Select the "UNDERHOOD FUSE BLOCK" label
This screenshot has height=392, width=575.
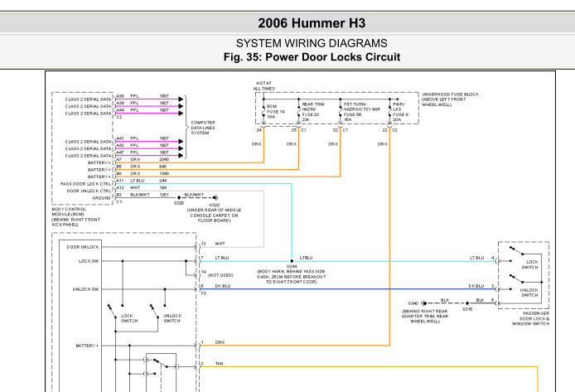click(x=451, y=94)
